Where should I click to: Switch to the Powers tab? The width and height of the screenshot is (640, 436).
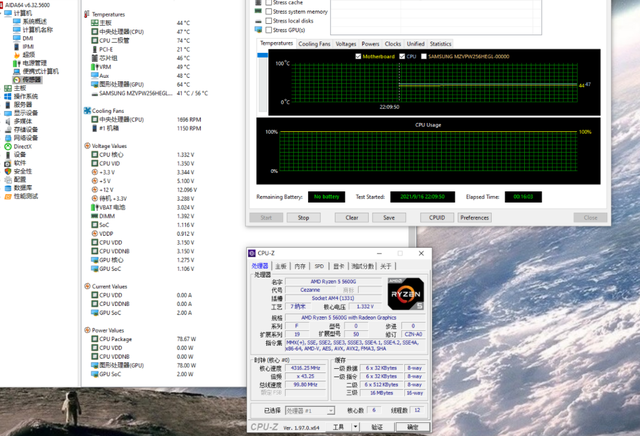[x=370, y=44]
